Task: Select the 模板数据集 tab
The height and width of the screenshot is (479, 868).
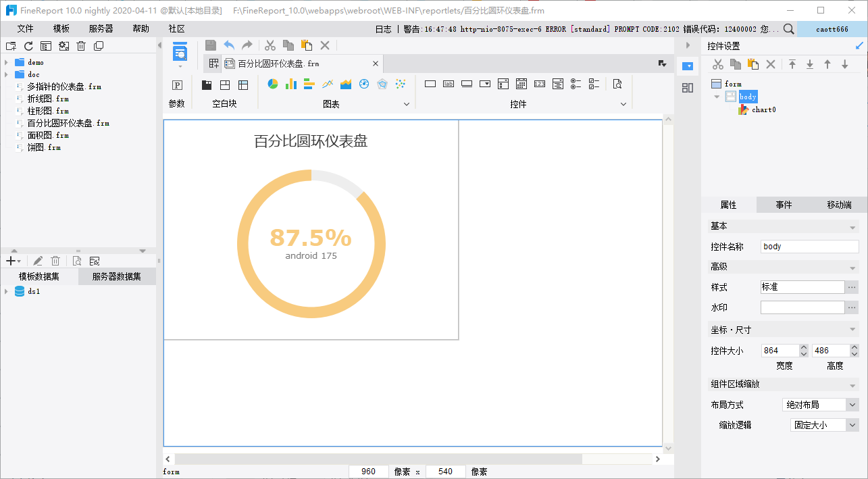Action: tap(39, 277)
